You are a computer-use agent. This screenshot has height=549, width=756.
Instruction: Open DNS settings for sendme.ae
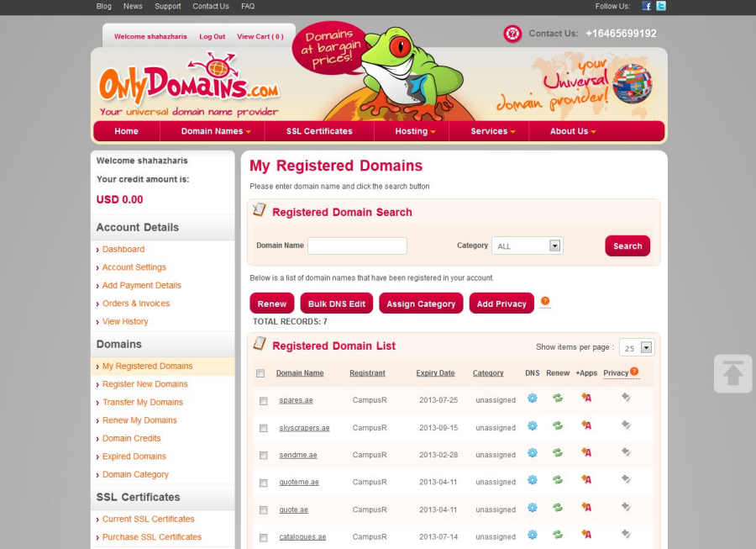tap(533, 452)
